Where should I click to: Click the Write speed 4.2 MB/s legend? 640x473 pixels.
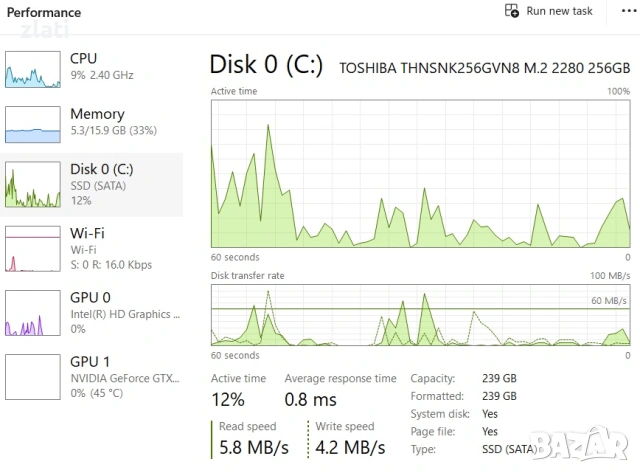(x=350, y=437)
